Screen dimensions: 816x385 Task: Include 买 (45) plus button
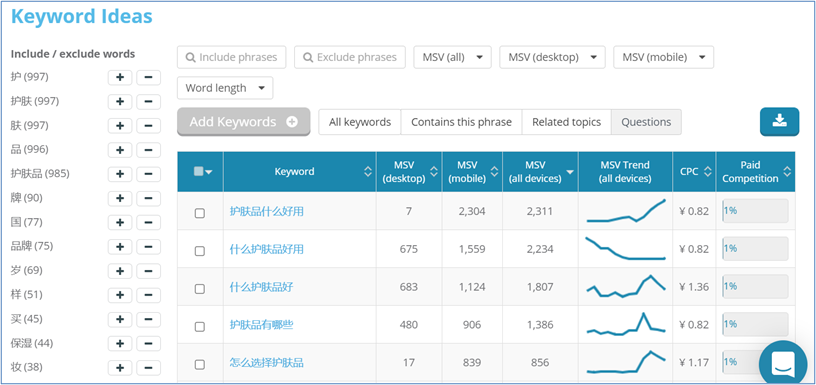120,319
